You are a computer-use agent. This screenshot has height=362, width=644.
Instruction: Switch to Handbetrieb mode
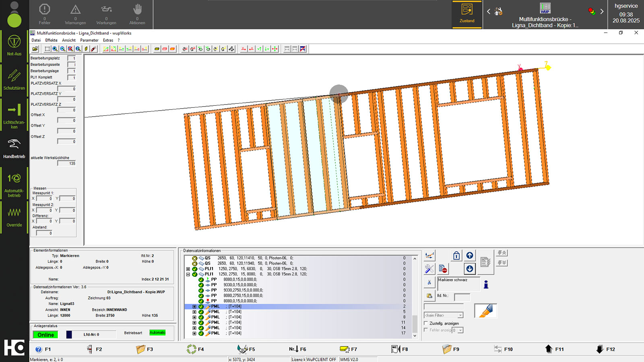tap(14, 148)
